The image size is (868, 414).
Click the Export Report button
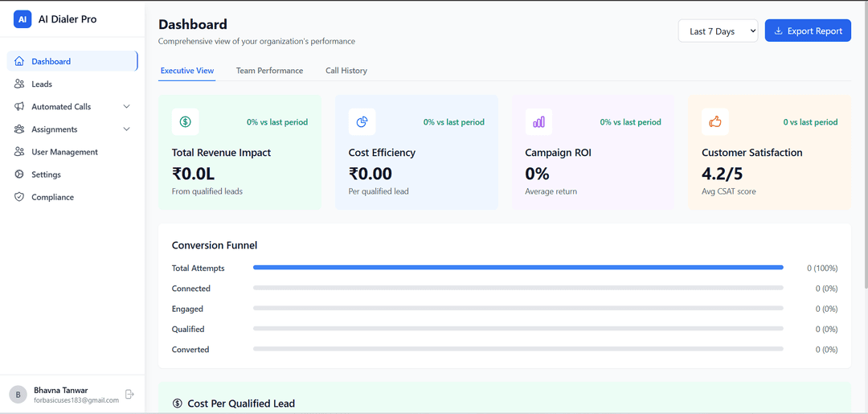point(808,31)
